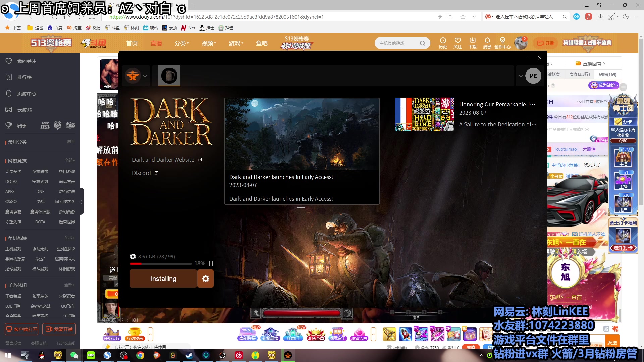Click the news carousel indicator dash

click(301, 207)
